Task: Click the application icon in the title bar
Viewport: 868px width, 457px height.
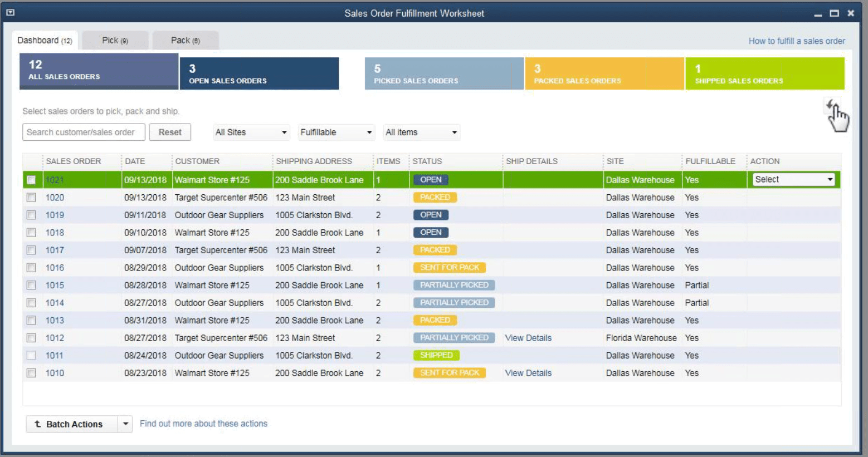Action: (10, 13)
